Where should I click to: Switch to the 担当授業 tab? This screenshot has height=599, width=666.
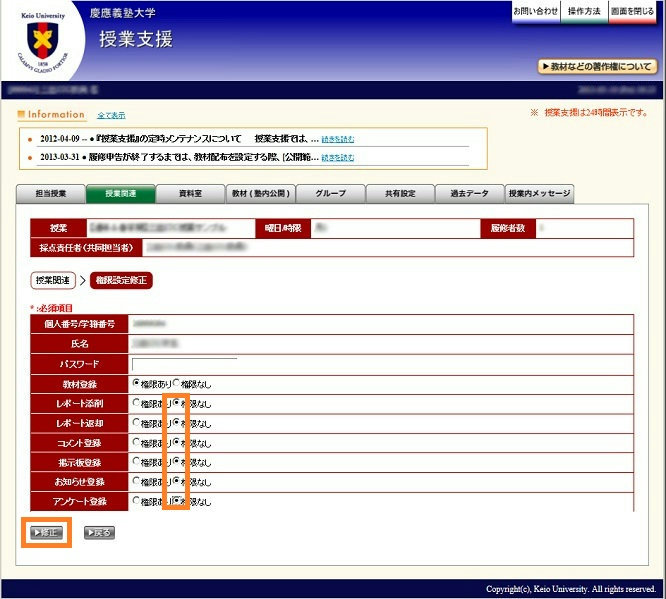tap(50, 194)
